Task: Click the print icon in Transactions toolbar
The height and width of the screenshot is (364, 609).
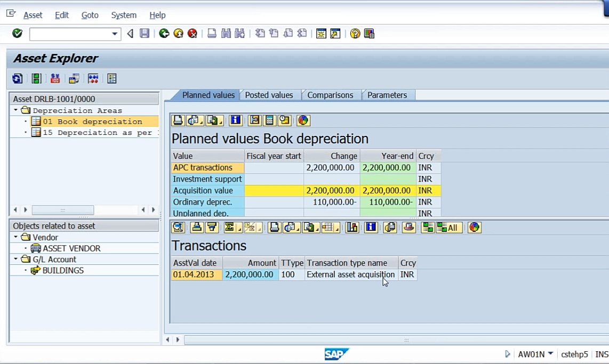Action: 274,228
